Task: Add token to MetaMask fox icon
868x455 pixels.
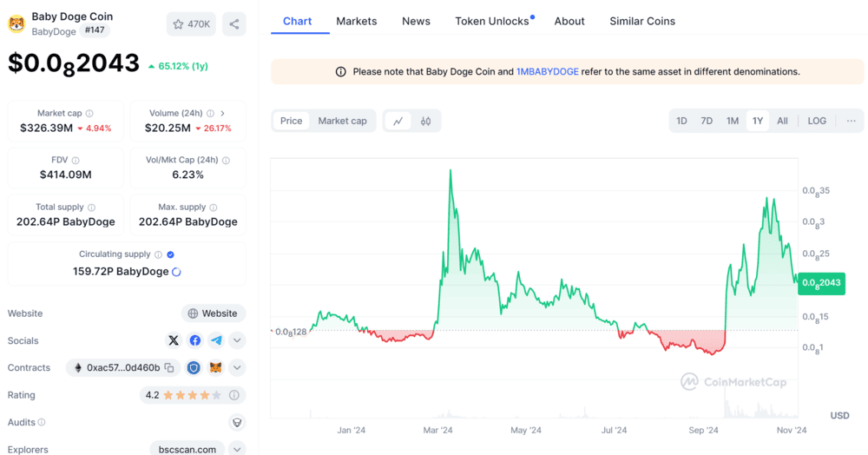Action: click(215, 367)
